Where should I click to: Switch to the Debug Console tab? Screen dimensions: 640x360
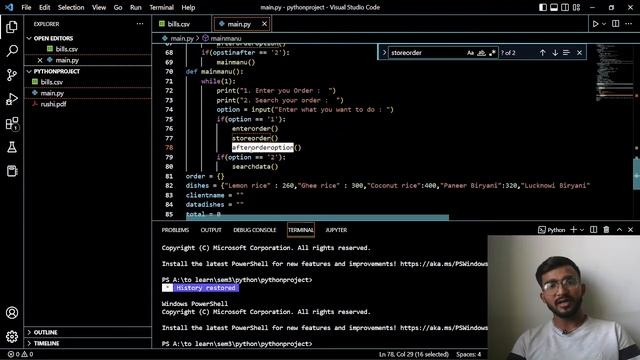click(255, 230)
